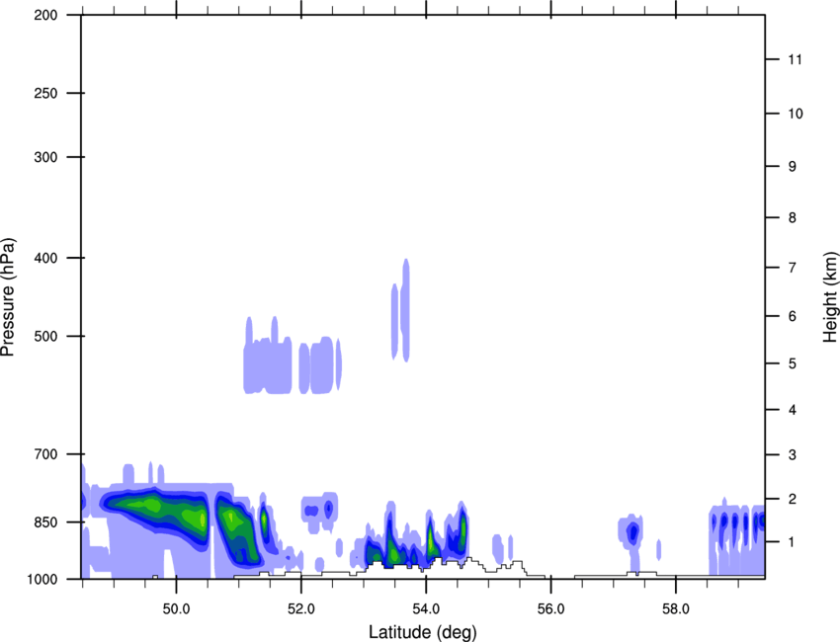Click the 5 km height label
The width and height of the screenshot is (840, 642).
point(793,363)
